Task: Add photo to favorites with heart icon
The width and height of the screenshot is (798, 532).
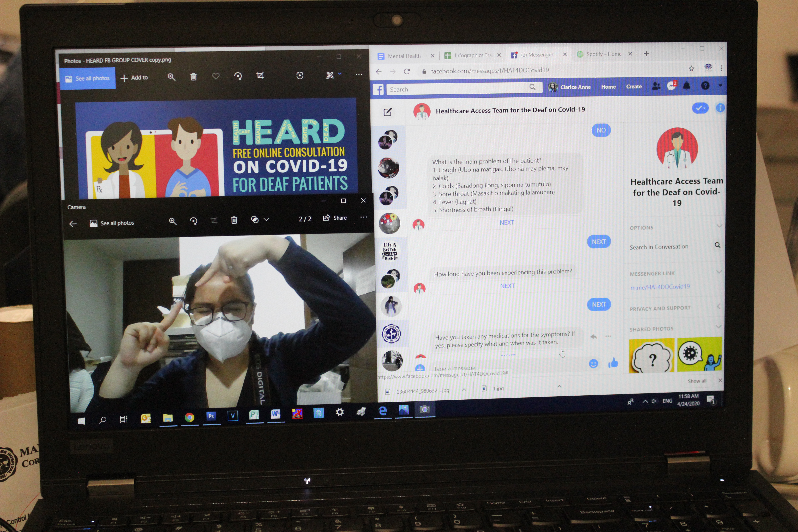Action: pyautogui.click(x=216, y=76)
